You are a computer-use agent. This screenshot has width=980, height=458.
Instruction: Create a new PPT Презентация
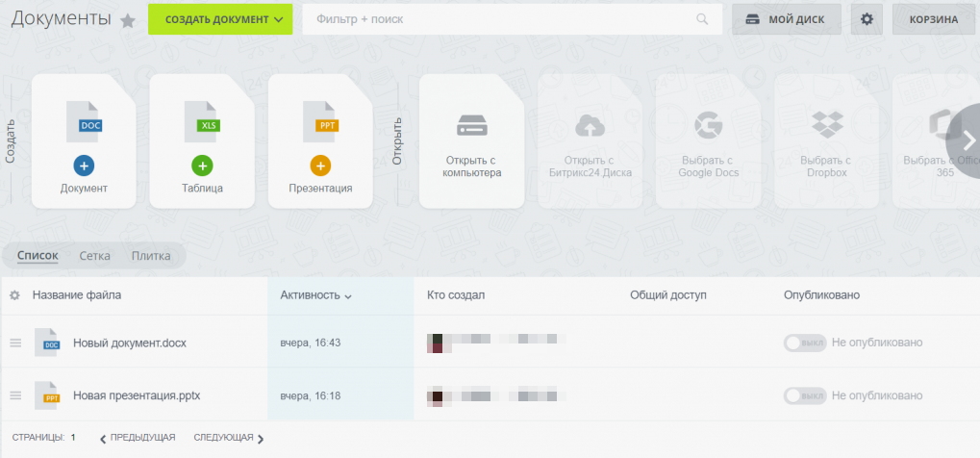click(320, 141)
